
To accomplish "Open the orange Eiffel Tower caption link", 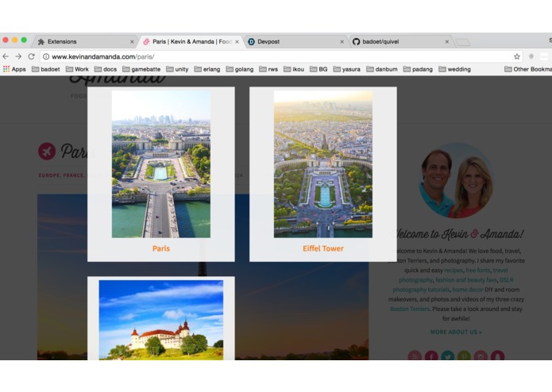I will point(323,248).
